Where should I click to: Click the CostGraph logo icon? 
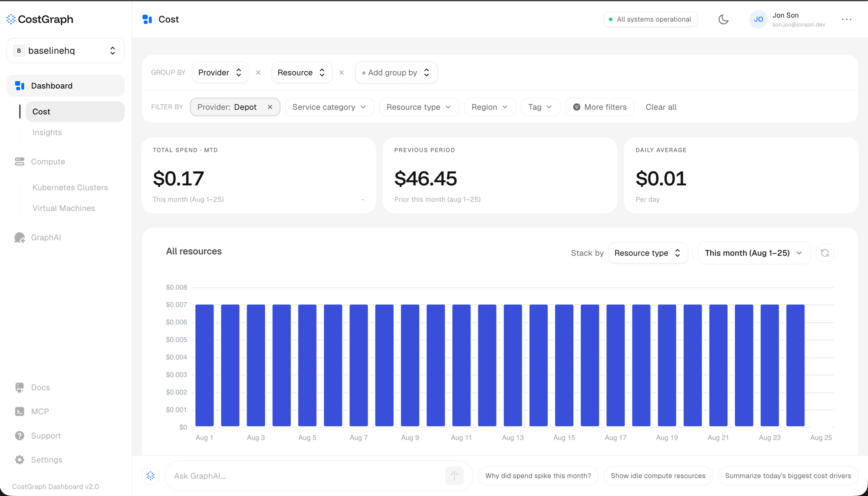click(11, 19)
